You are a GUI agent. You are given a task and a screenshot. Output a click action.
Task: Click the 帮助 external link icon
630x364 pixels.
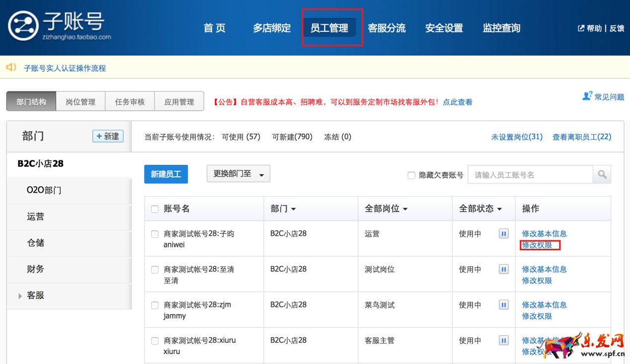coord(581,28)
